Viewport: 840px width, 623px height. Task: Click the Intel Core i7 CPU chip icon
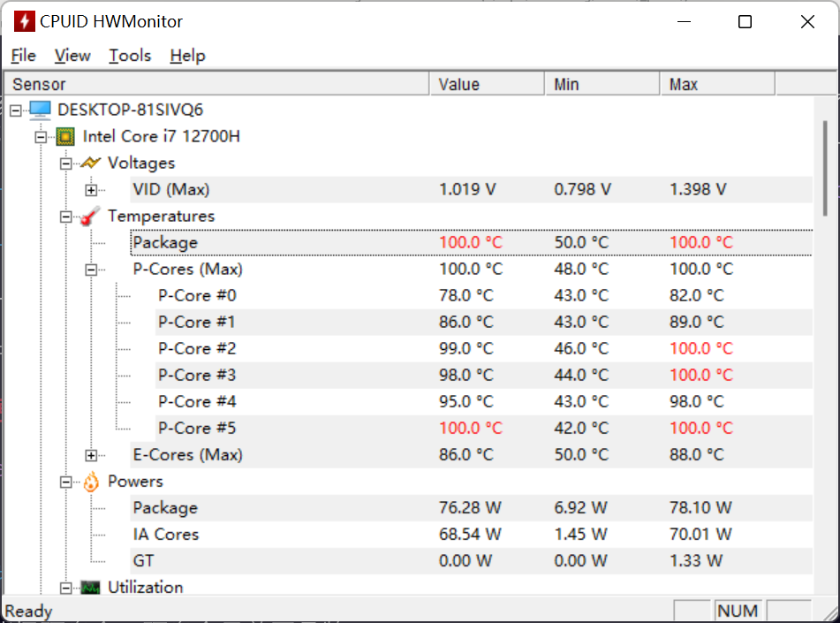(65, 137)
